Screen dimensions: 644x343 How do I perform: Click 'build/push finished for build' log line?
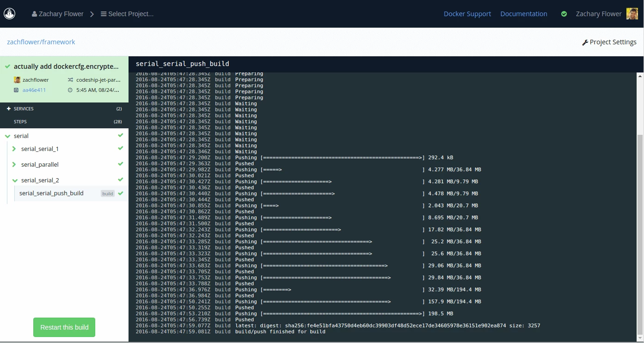tap(230, 331)
